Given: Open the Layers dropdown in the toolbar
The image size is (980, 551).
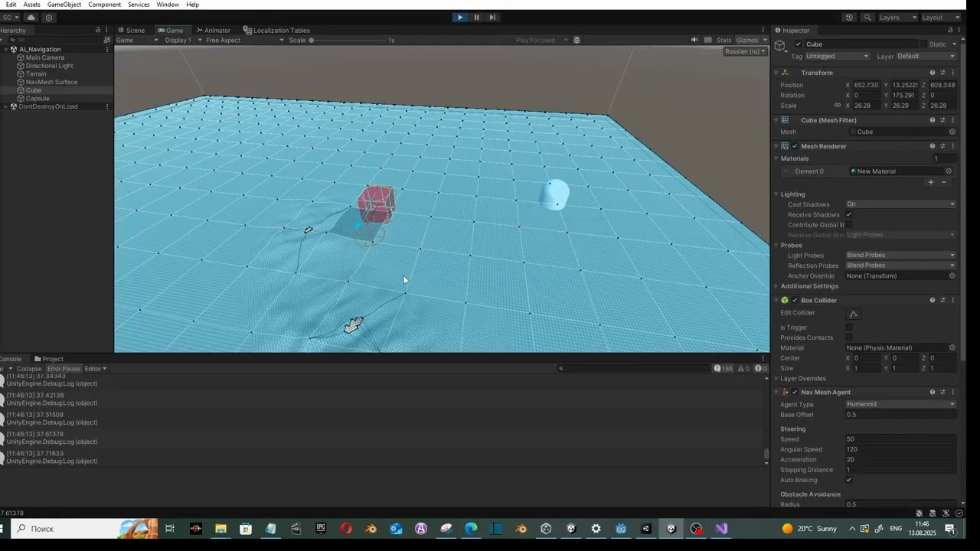Looking at the screenshot, I should pyautogui.click(x=897, y=17).
